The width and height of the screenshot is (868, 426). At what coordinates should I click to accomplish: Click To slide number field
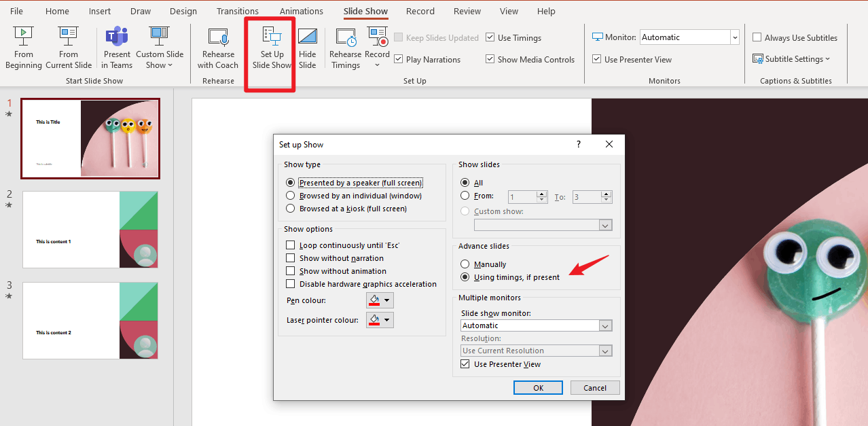pos(587,196)
